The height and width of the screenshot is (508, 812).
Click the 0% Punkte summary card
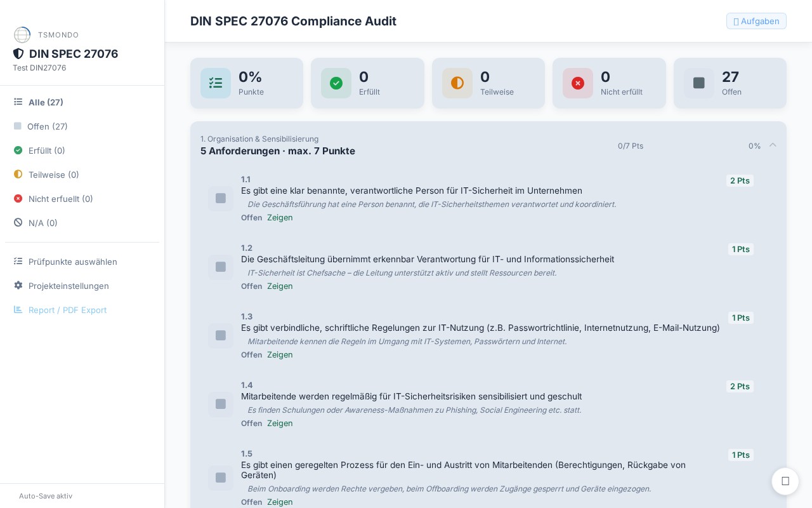point(247,83)
